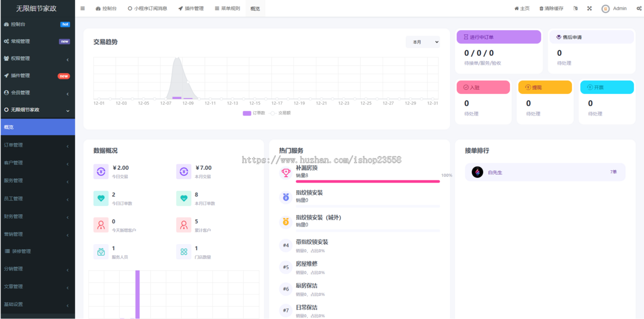Image resolution: width=644 pixels, height=319 pixels.
Task: Click 白先生 in the 接单排行 ranking
Action: [x=496, y=171]
